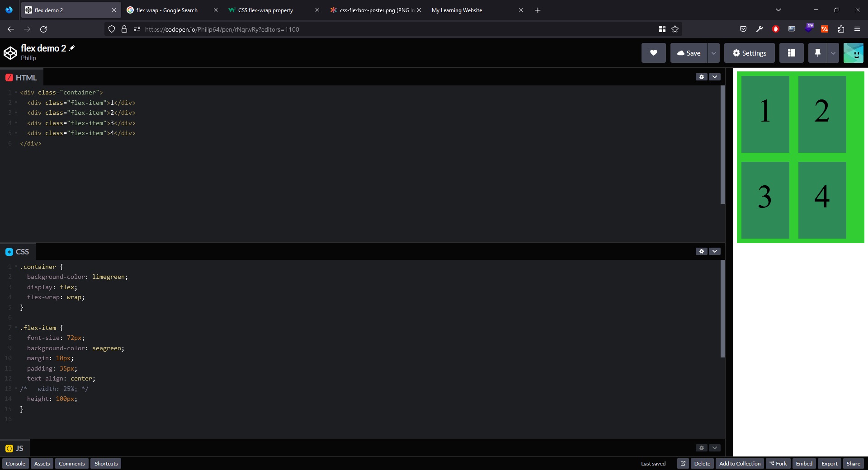The height and width of the screenshot is (470, 868).
Task: Open user avatar menu
Action: 854,53
